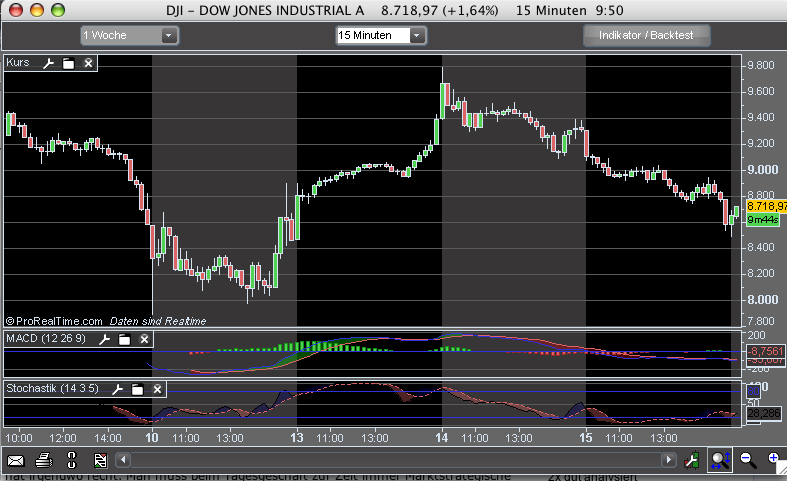The image size is (787, 481).
Task: Open chart properties wrench with candlestick icon
Action: click(x=692, y=460)
